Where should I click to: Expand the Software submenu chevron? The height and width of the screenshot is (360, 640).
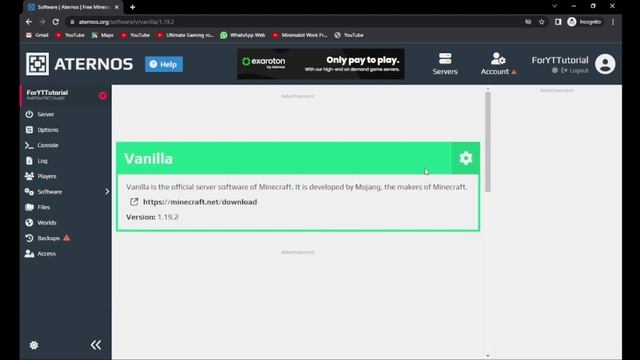pos(107,191)
